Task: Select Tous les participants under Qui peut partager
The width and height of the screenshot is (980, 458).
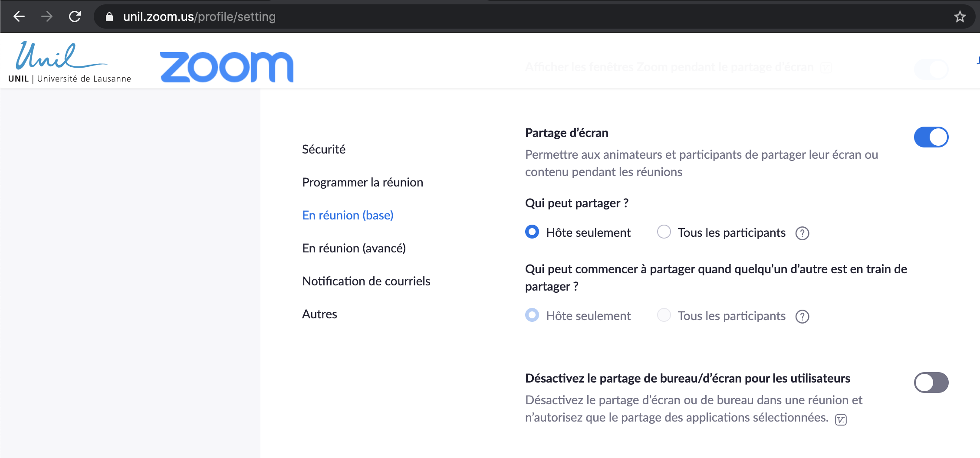Action: point(664,232)
